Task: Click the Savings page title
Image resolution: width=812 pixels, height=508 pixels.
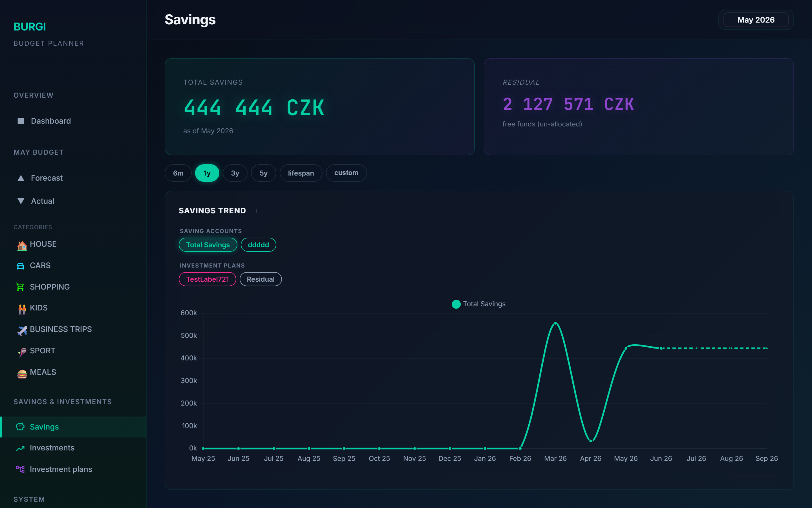Action: (190, 20)
